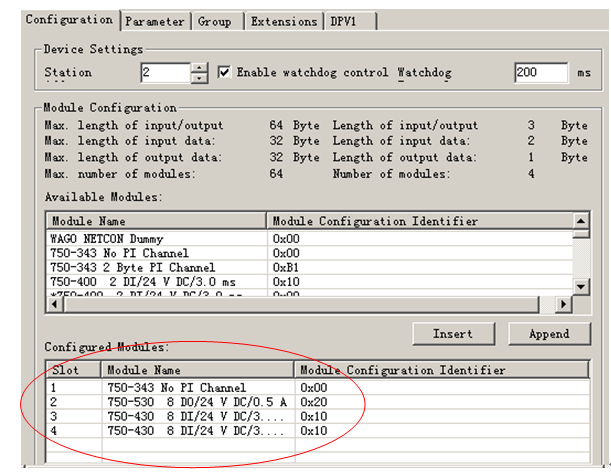Select 750-343 2 Byte PI Channel row
Screen dimensions: 611x473
tap(309, 267)
